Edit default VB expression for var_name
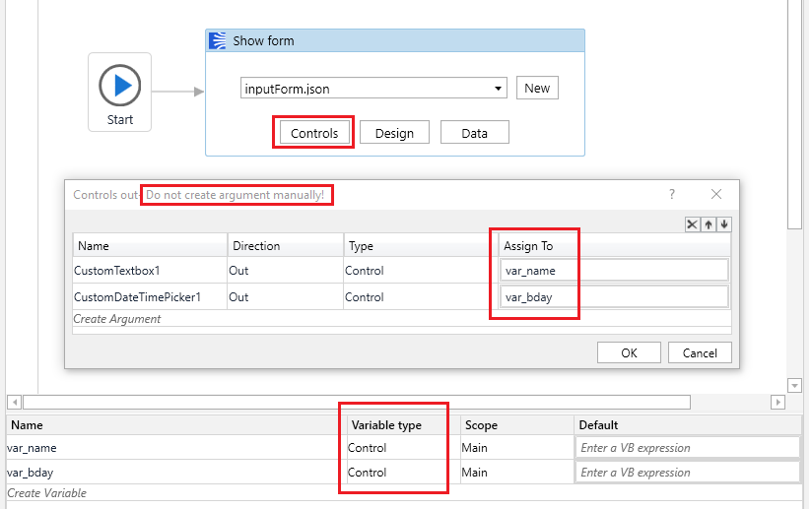 (x=688, y=447)
